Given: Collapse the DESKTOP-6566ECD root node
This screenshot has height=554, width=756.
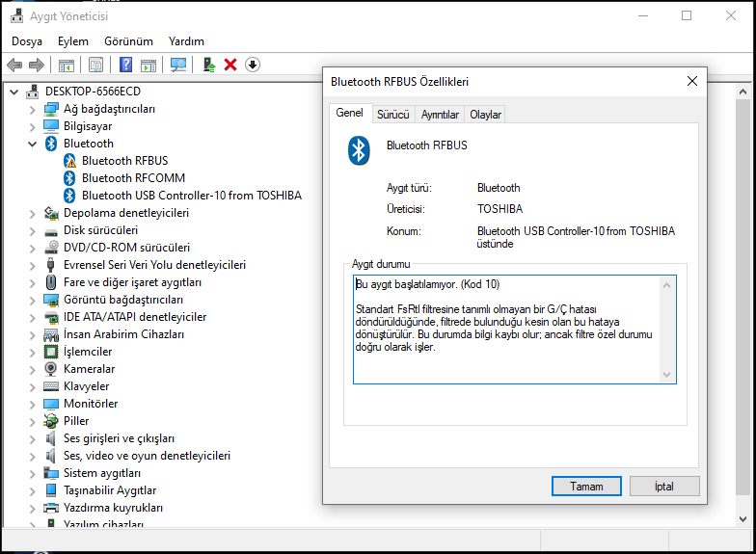Looking at the screenshot, I should 13,92.
